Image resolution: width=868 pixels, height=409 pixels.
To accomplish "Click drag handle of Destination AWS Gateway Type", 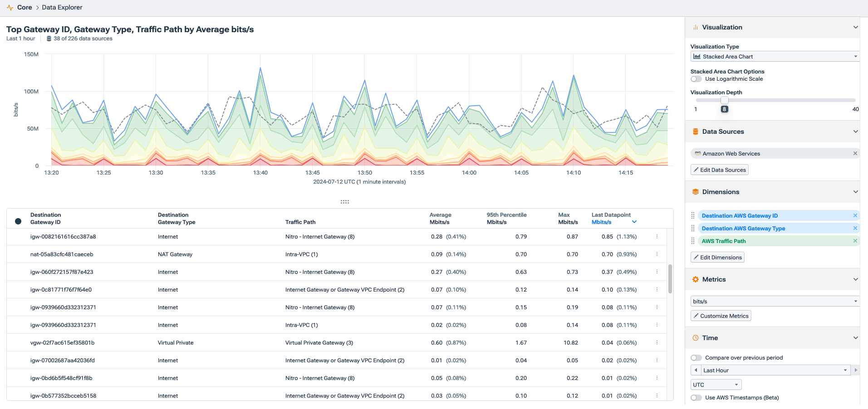I will tap(693, 228).
